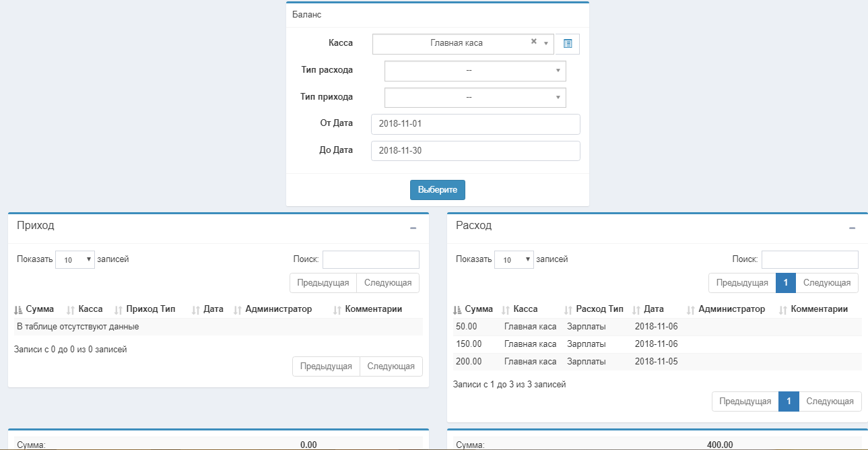Change records-per-page in Приход panel
Image resolution: width=868 pixels, height=450 pixels.
click(x=75, y=259)
